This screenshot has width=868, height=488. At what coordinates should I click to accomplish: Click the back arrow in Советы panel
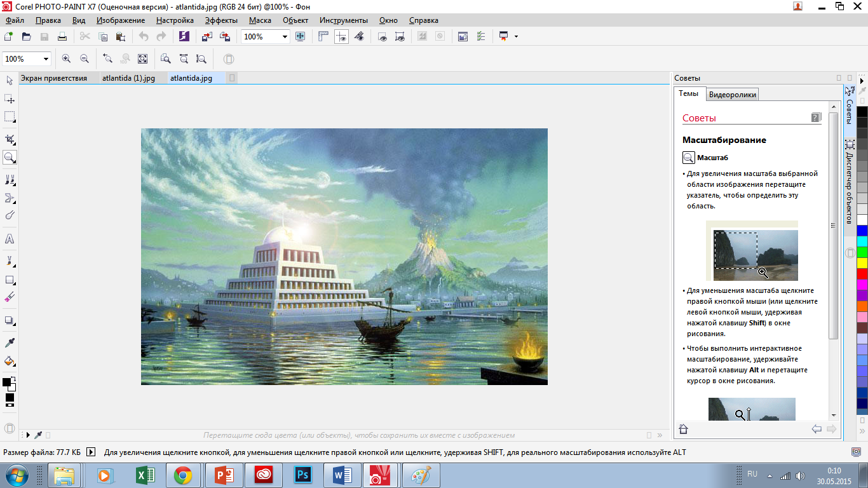(817, 429)
